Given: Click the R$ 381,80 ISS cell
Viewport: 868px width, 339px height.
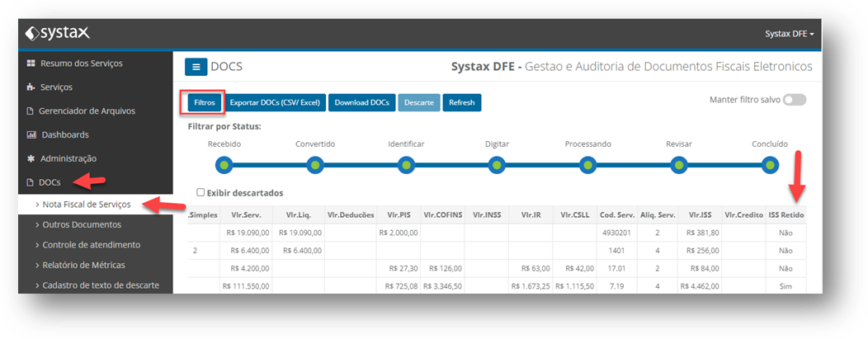Looking at the screenshot, I should pyautogui.click(x=701, y=233).
